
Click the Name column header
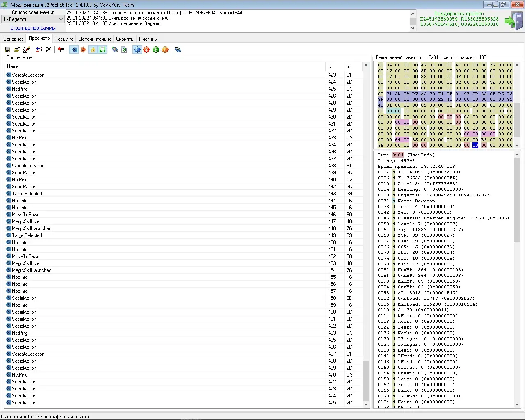pyautogui.click(x=165, y=66)
